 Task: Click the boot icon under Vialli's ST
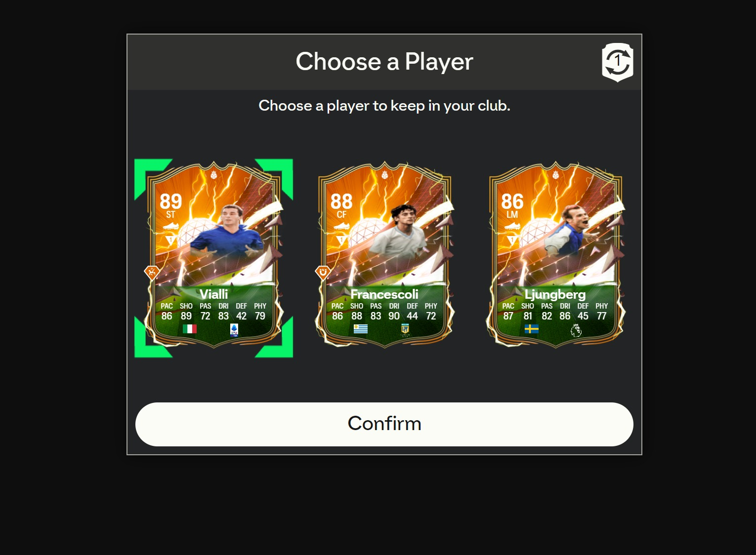(x=170, y=226)
